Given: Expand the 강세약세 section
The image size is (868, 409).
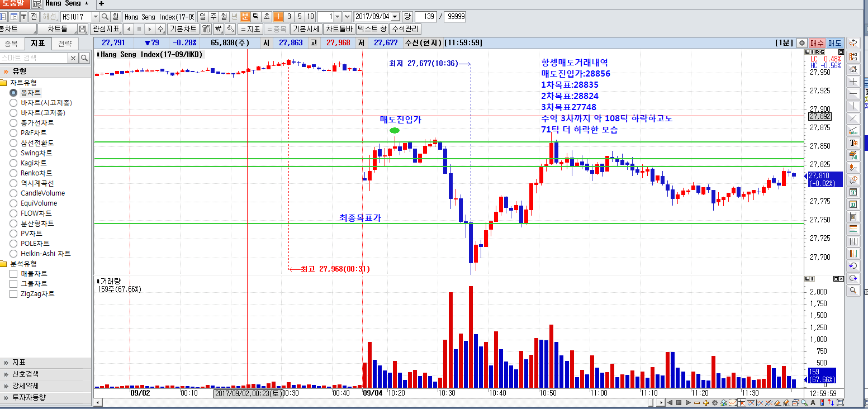Looking at the screenshot, I should (x=45, y=386).
